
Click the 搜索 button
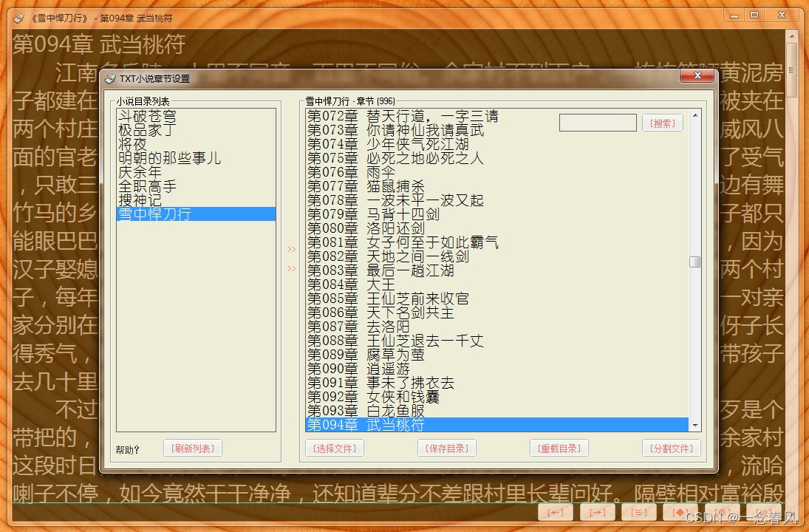[663, 123]
